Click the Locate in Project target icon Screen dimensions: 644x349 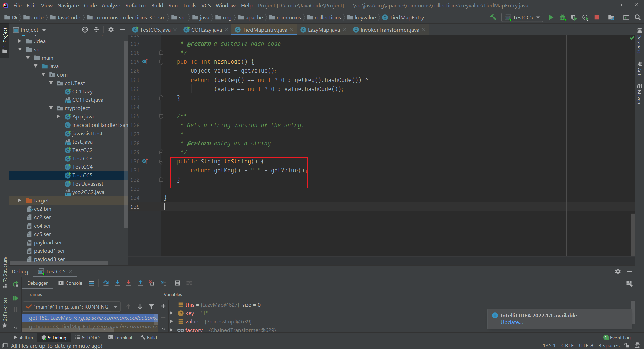pyautogui.click(x=85, y=30)
